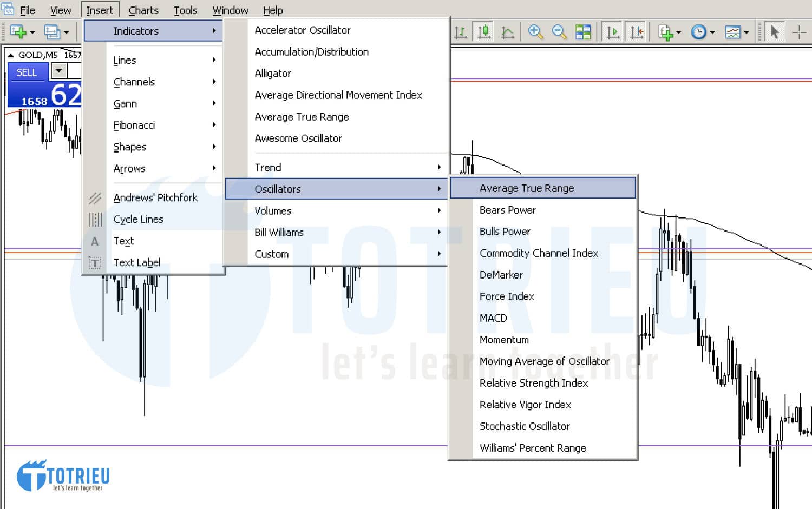Select Average True Range in Oscillators submenu

[526, 188]
